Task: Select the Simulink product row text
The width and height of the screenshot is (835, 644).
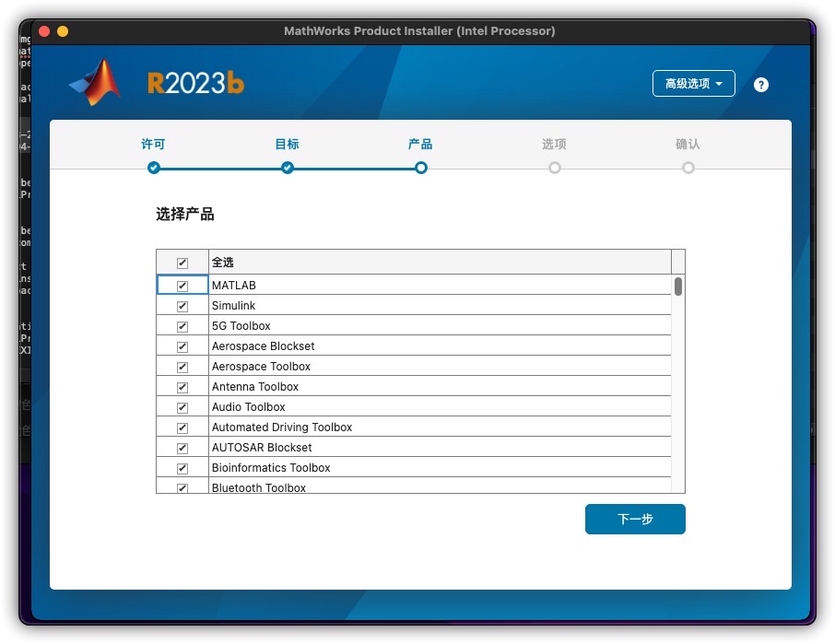Action: coord(233,306)
